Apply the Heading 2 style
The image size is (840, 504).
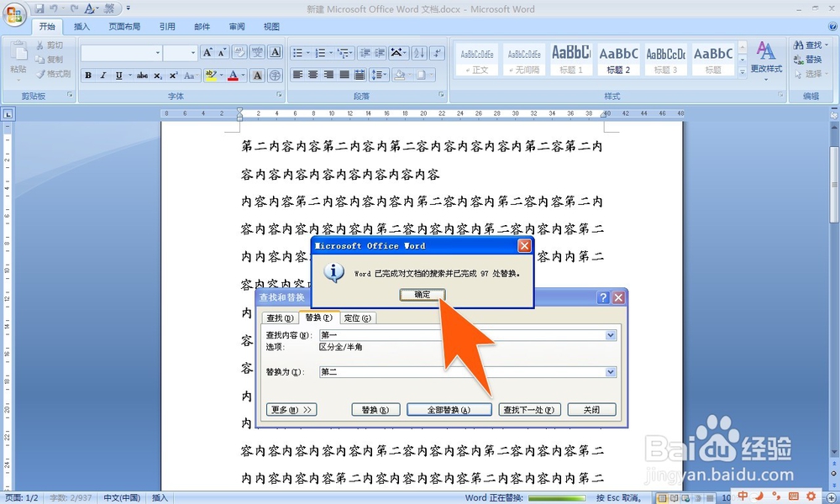point(618,60)
